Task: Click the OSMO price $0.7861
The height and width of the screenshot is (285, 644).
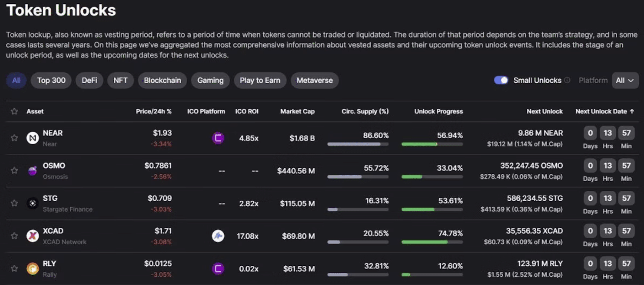Action: pos(158,165)
